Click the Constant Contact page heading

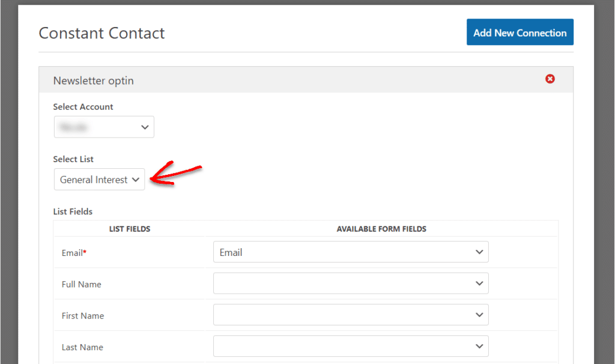101,34
